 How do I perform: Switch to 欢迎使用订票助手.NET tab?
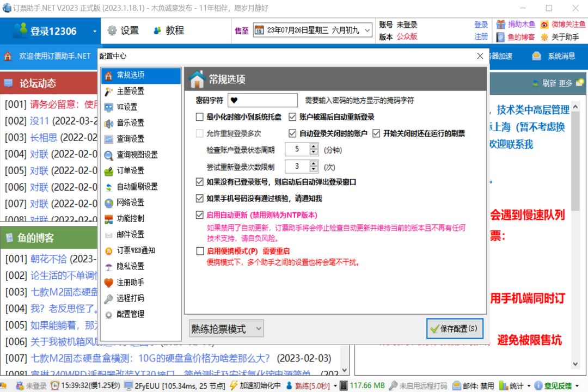(x=48, y=56)
